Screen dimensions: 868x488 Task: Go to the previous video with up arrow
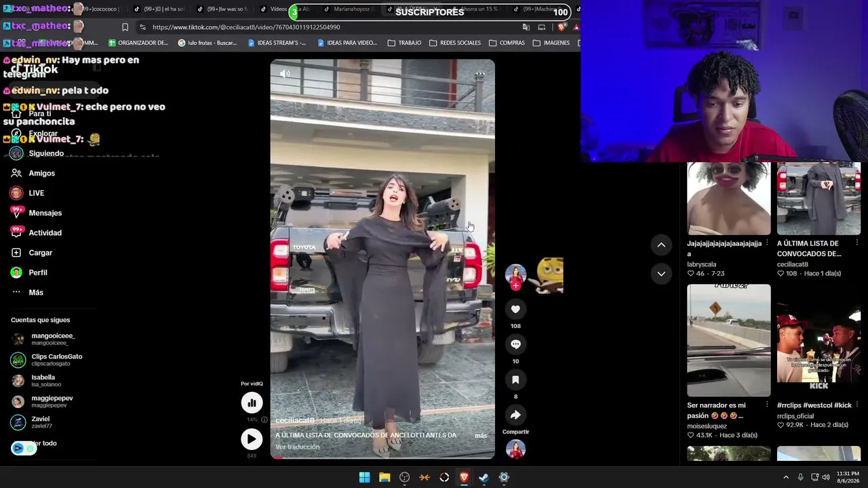point(661,245)
